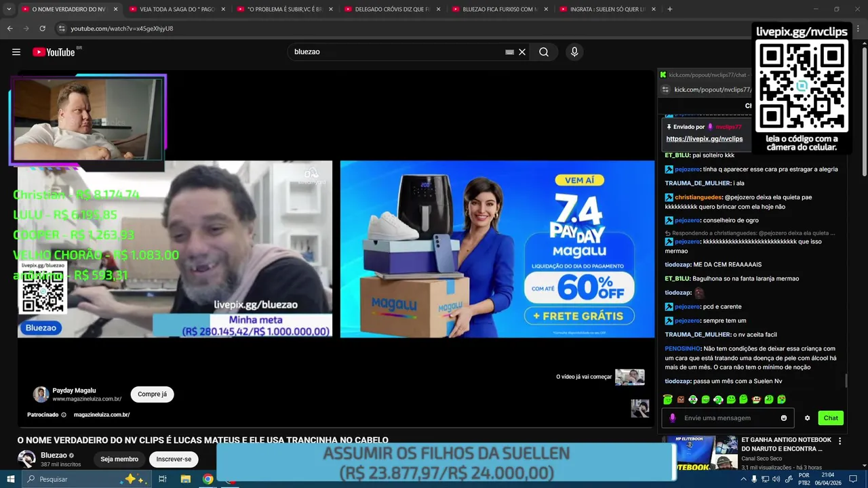868x488 pixels.
Task: Open Bluezao channel avatar
Action: (26, 459)
